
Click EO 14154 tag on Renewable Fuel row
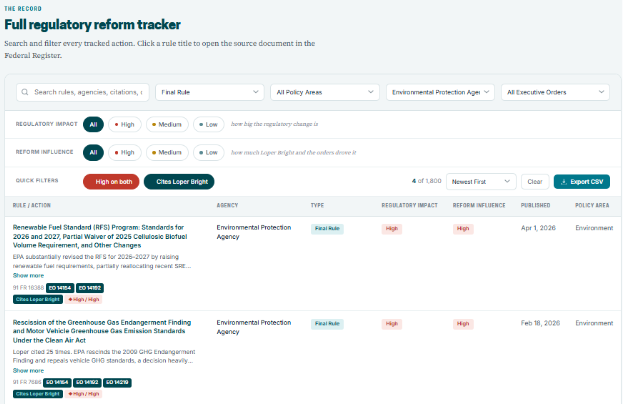pos(60,288)
